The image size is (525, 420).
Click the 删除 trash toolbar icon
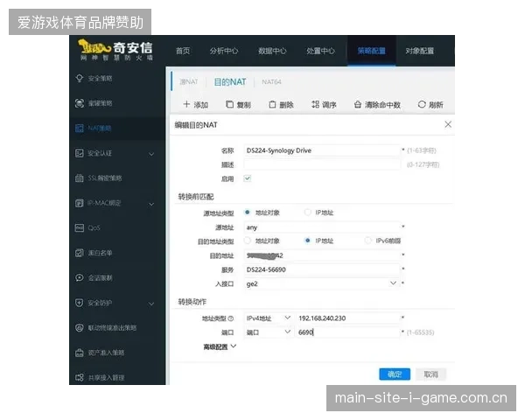pos(272,104)
